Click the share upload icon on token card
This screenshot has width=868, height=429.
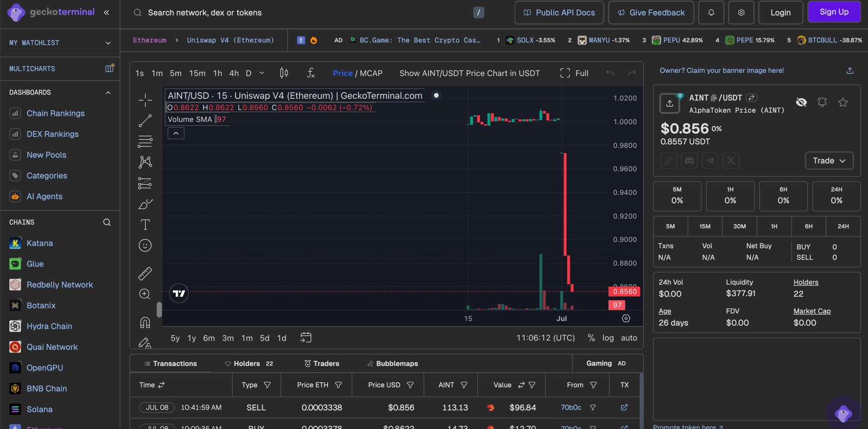[x=670, y=103]
